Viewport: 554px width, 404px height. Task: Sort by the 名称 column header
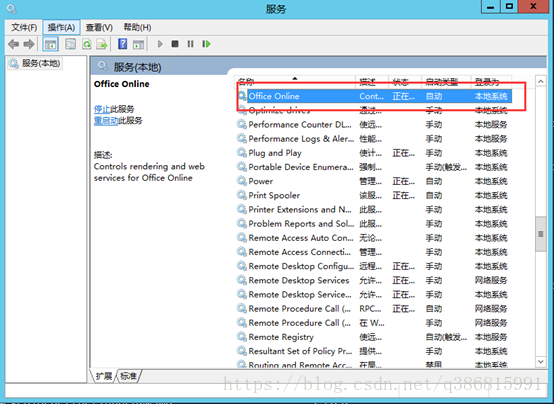tap(295, 82)
